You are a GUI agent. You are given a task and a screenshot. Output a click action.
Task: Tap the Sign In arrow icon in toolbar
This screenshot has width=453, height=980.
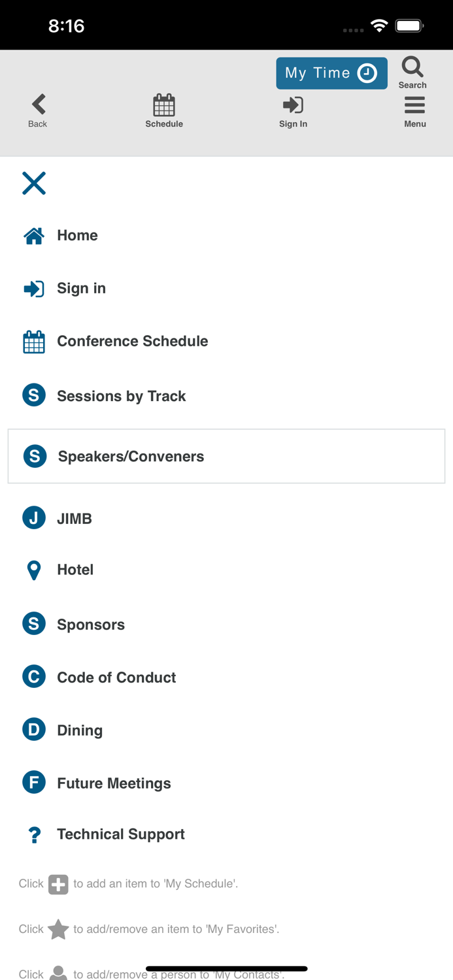293,105
